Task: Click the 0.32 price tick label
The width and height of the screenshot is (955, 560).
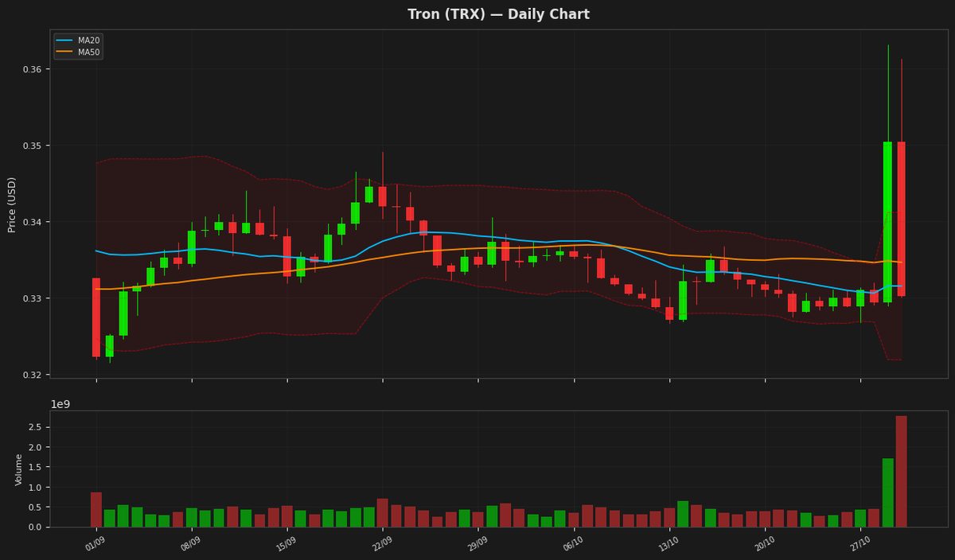Action: [32, 375]
